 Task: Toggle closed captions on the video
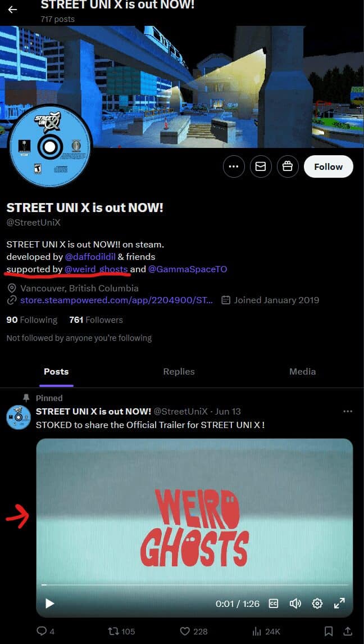274,604
